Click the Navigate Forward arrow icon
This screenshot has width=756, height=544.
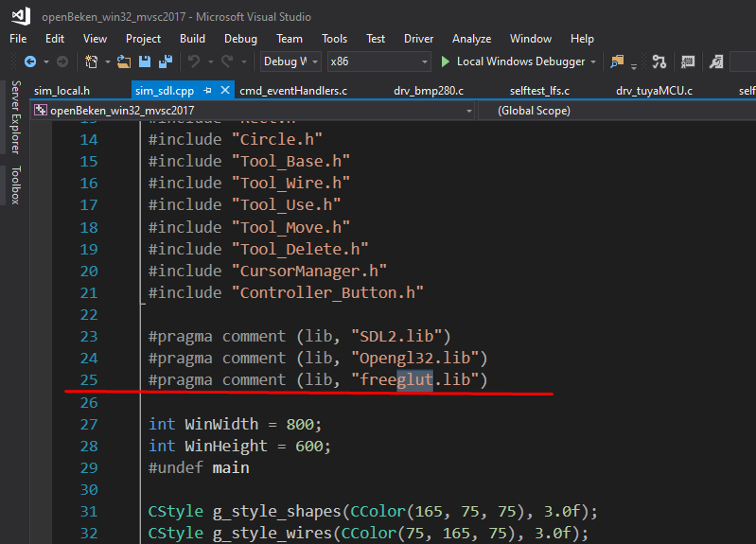pos(62,61)
